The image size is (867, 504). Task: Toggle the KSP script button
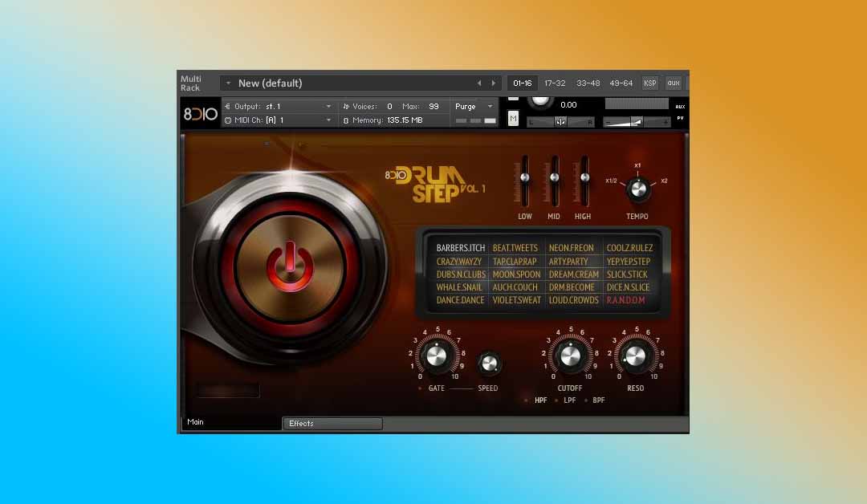[649, 83]
